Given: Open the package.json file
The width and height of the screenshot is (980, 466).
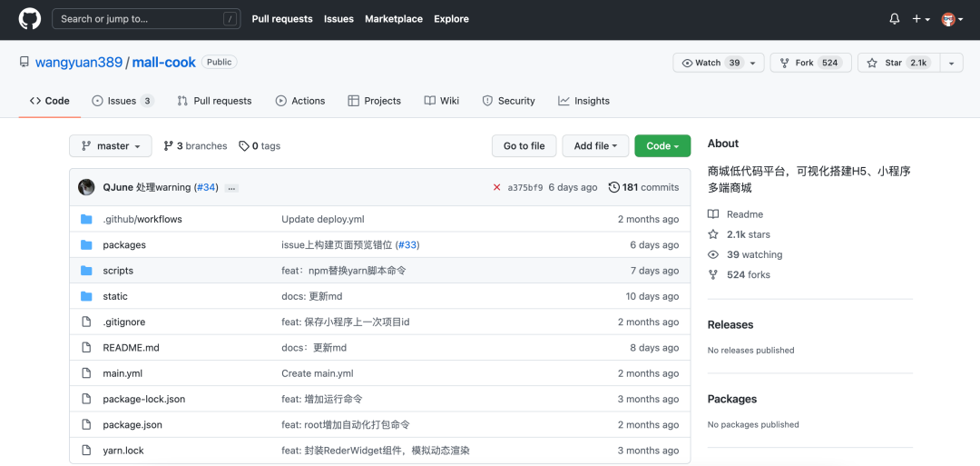Looking at the screenshot, I should point(132,424).
